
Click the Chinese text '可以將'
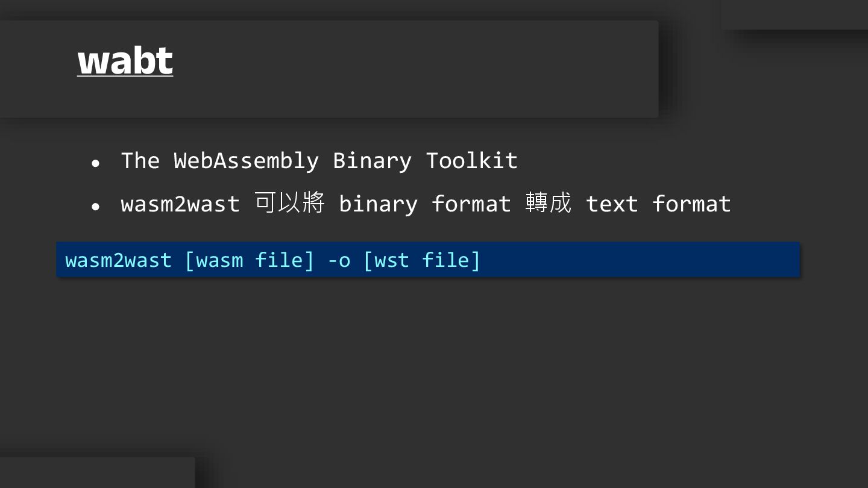tap(289, 203)
